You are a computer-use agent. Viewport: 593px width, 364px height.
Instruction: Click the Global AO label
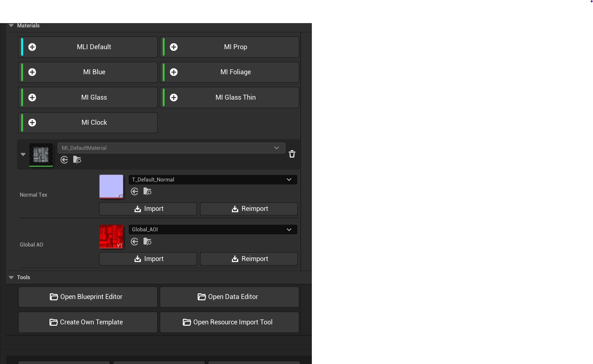(31, 245)
